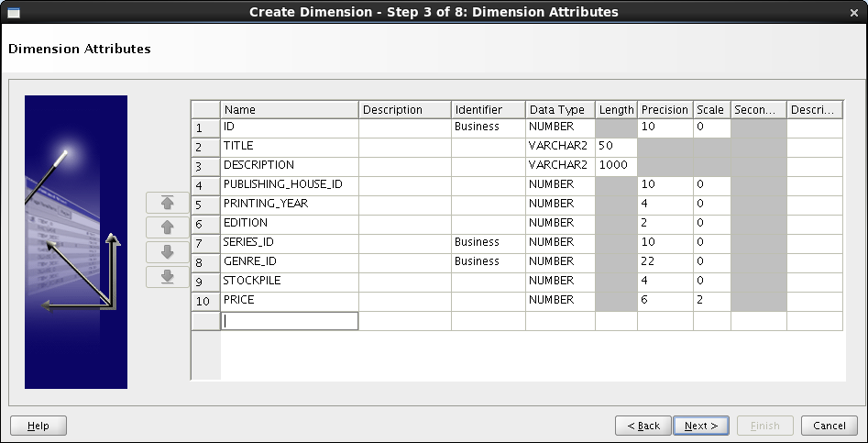
Task: Select row header number 4
Action: 205,186
